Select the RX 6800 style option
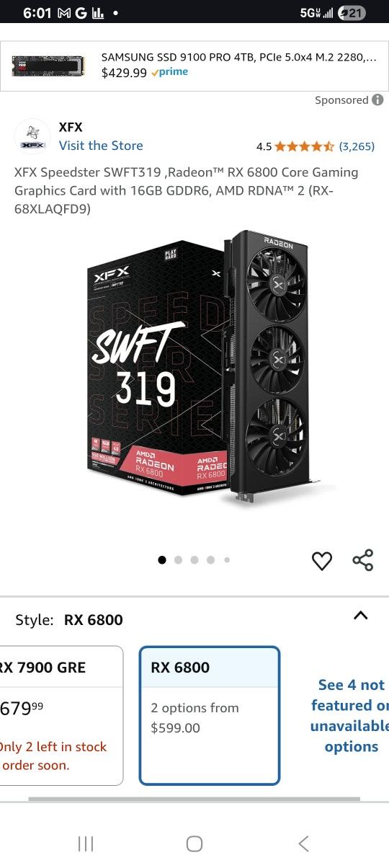Screen dimensions: 389x868 [209, 715]
